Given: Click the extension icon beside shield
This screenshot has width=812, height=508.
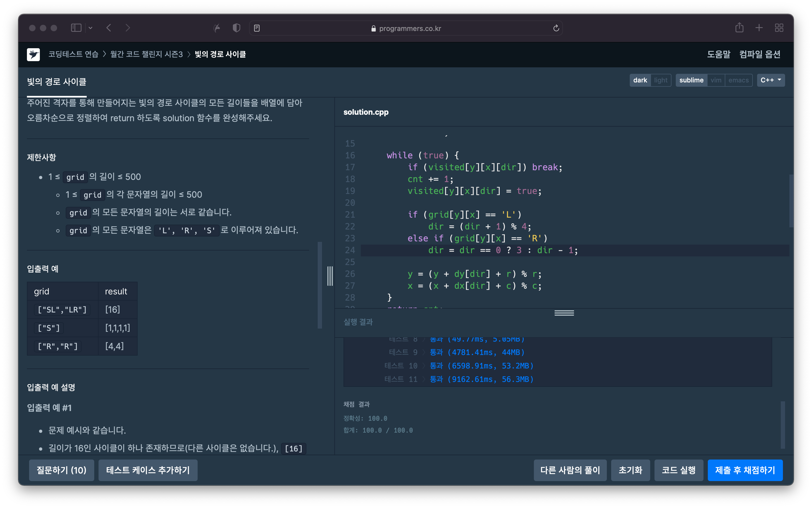Looking at the screenshot, I should [x=217, y=28].
